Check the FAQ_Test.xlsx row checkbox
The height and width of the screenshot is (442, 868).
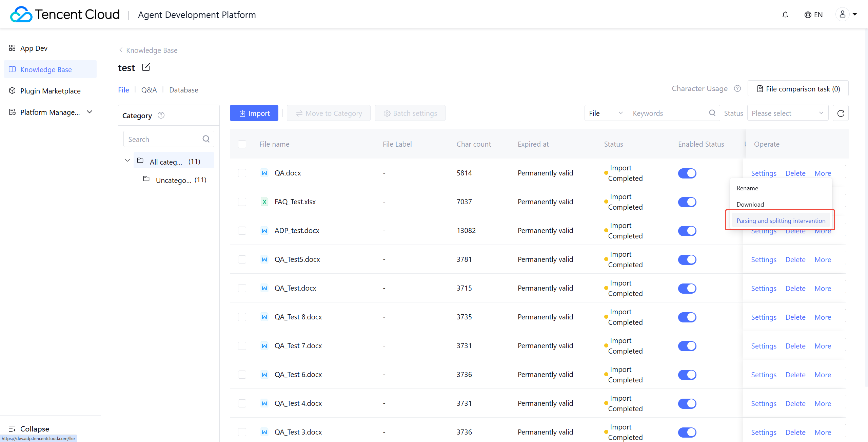pyautogui.click(x=242, y=202)
